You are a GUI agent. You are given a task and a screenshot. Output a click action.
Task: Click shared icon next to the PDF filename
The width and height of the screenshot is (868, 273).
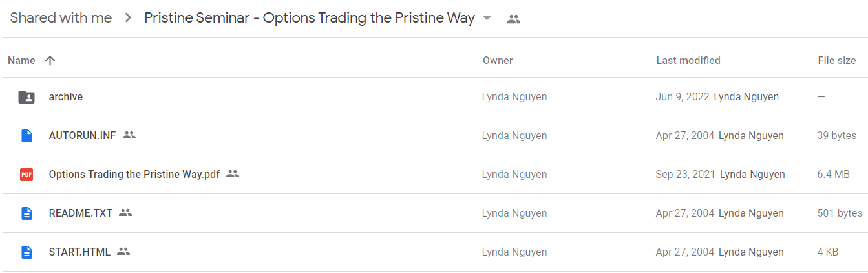(233, 174)
